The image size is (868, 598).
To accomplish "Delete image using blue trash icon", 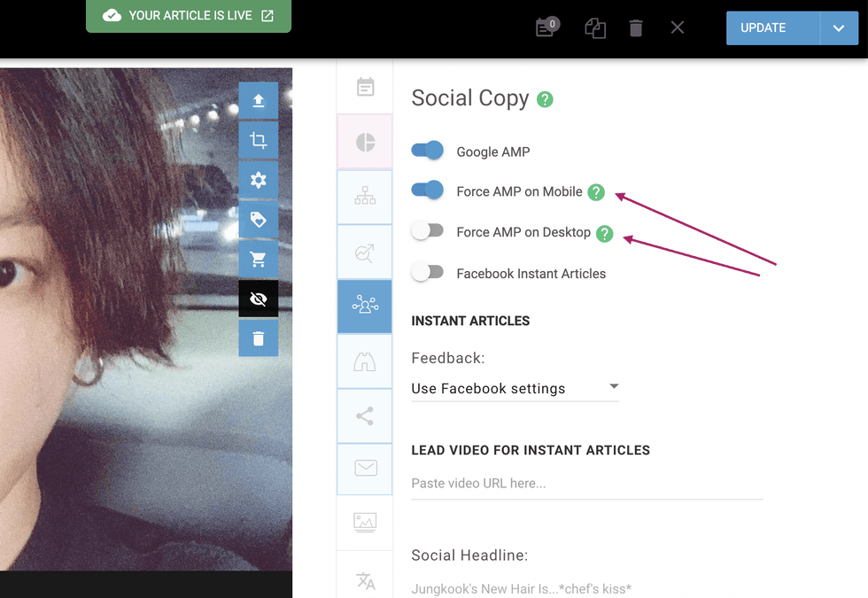I will pos(258,338).
